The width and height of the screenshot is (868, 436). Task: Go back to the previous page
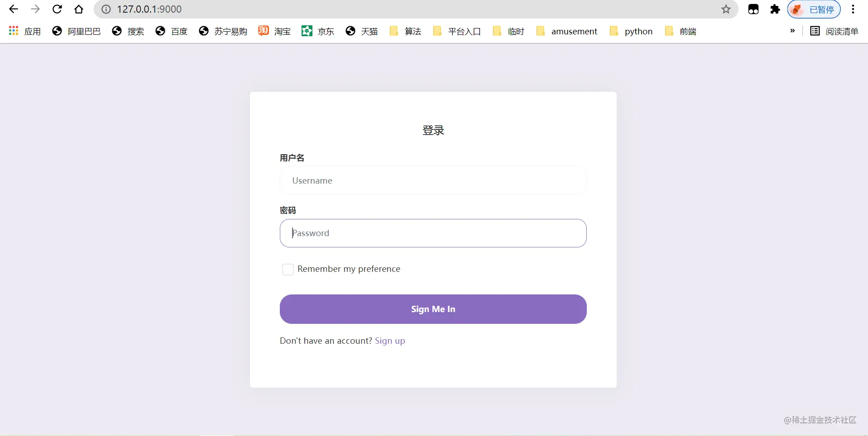[x=14, y=9]
